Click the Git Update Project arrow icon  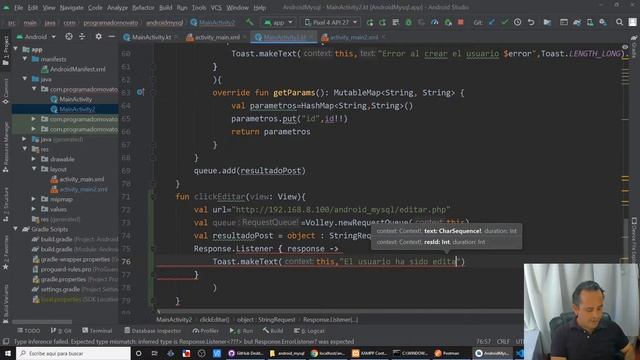click(x=492, y=22)
